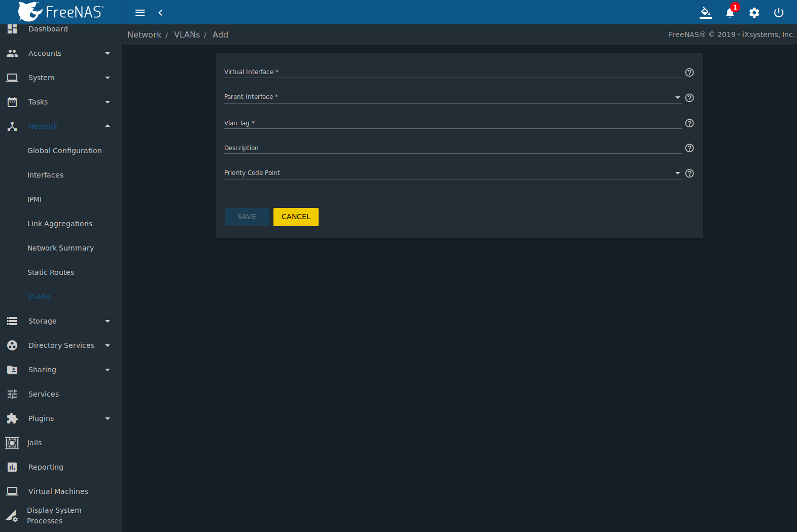This screenshot has height=532, width=797.
Task: Click the Sharing folder icon
Action: (12, 370)
